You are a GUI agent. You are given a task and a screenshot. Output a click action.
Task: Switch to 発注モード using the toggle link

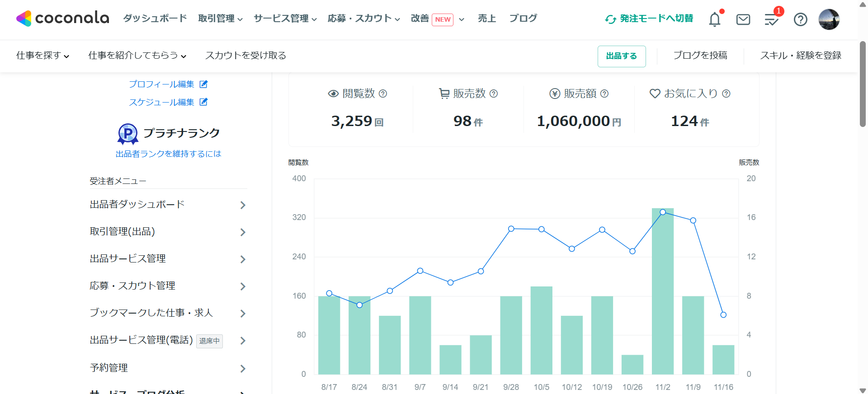click(x=649, y=19)
